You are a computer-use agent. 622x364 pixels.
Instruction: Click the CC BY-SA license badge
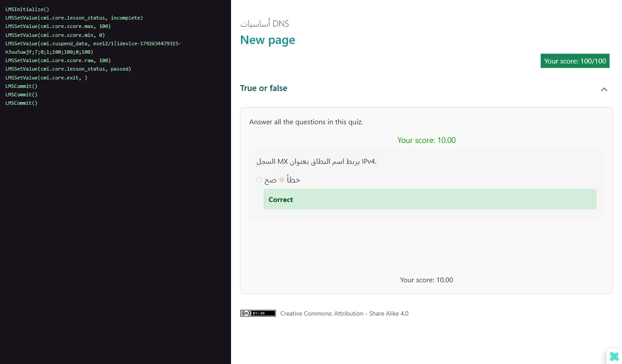click(258, 313)
